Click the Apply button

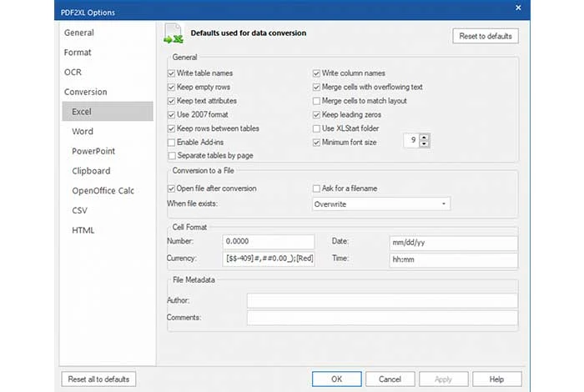coord(443,379)
